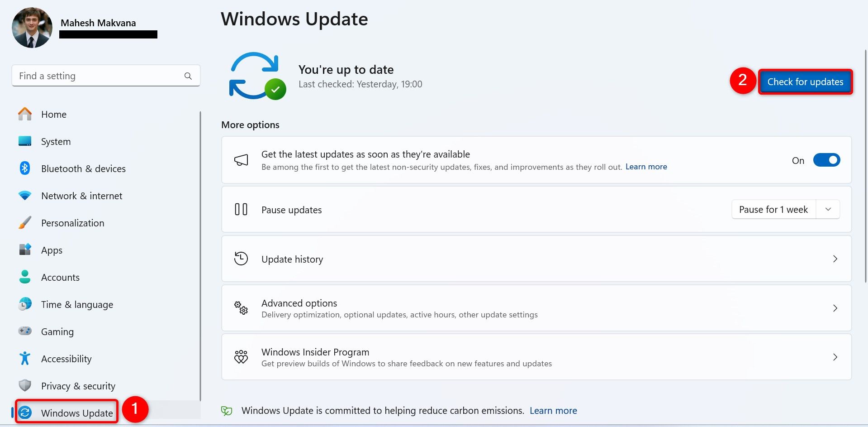Screen dimensions: 868x427
Task: Select the Personalization brush icon
Action: 25,223
